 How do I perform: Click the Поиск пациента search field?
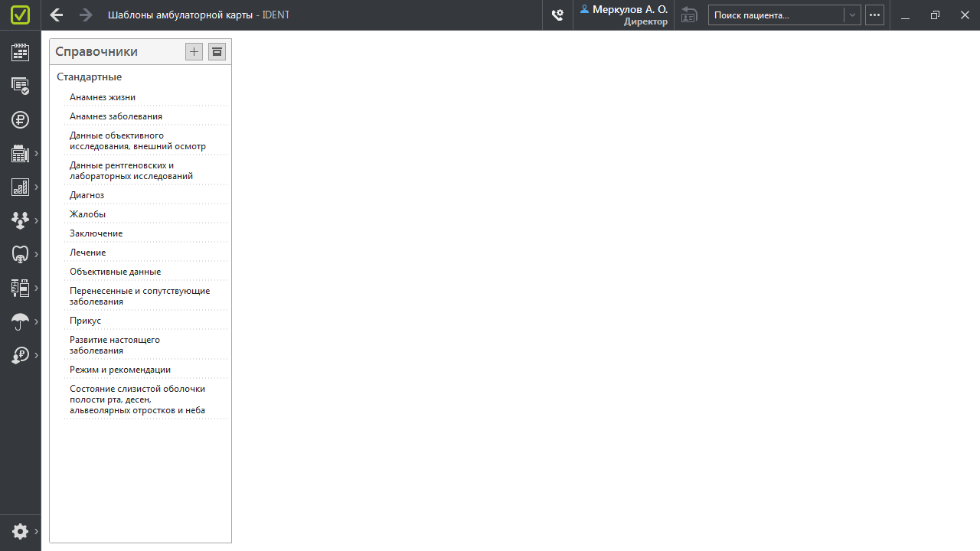[775, 15]
